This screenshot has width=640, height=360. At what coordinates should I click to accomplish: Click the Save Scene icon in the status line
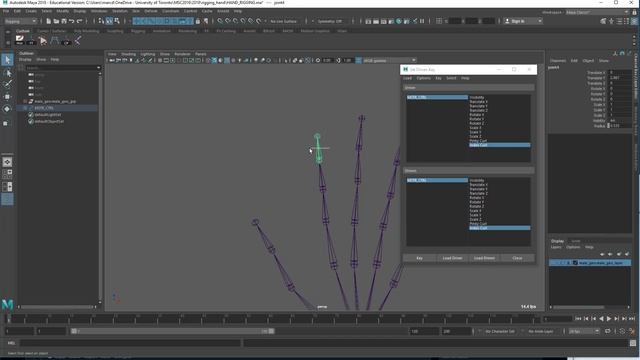click(64, 21)
